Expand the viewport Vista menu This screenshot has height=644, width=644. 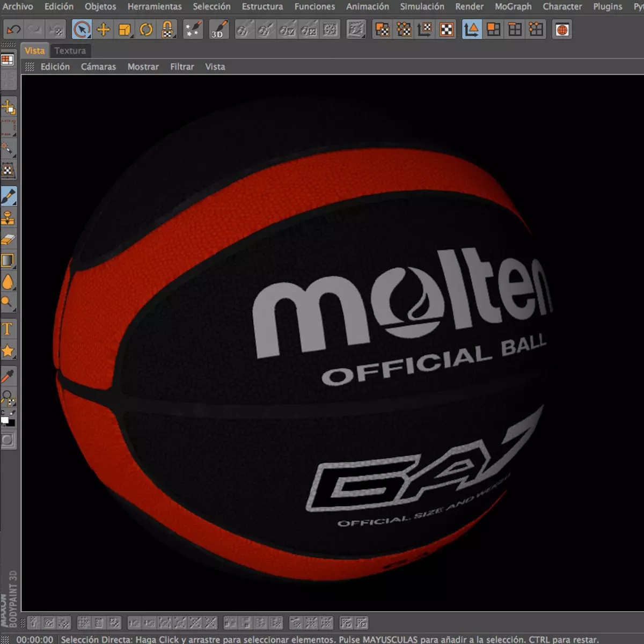pyautogui.click(x=215, y=67)
